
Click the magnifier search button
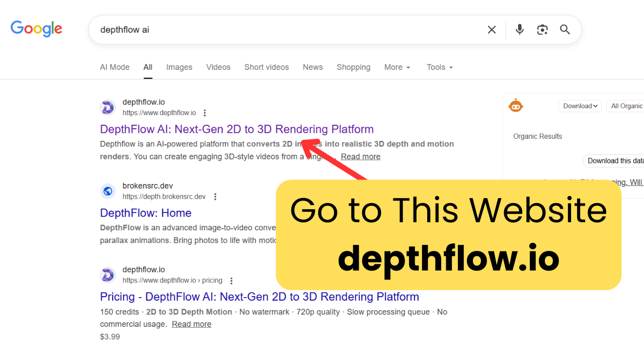click(565, 30)
